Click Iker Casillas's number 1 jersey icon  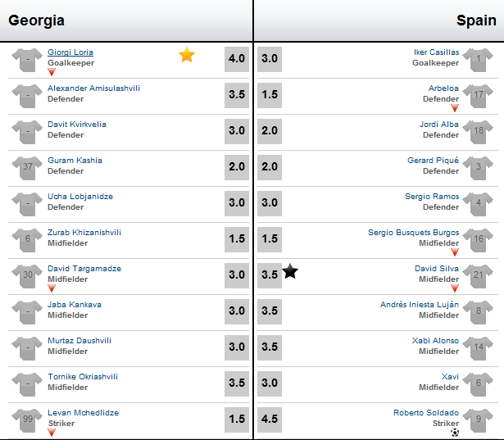pos(478,58)
